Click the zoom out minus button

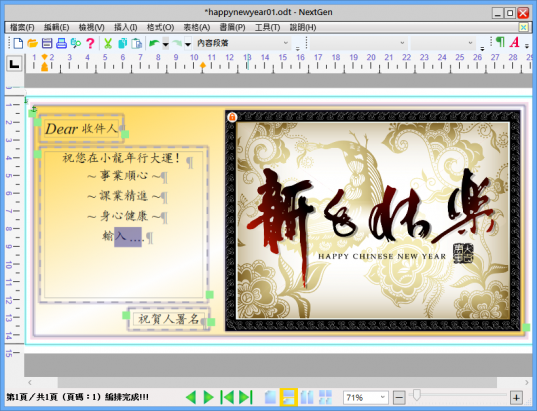click(x=399, y=398)
